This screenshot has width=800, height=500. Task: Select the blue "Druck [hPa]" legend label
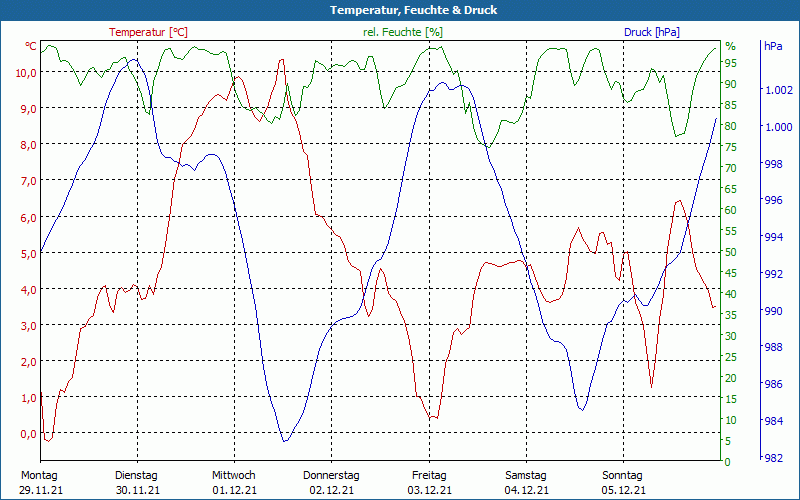point(651,32)
